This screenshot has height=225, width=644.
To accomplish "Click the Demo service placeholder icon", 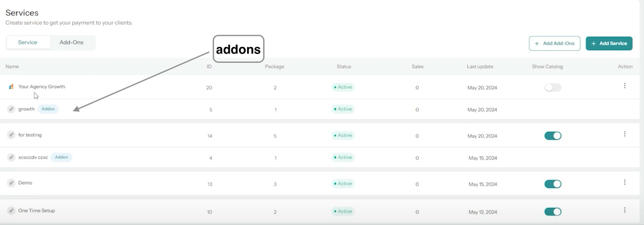I will coord(11,183).
